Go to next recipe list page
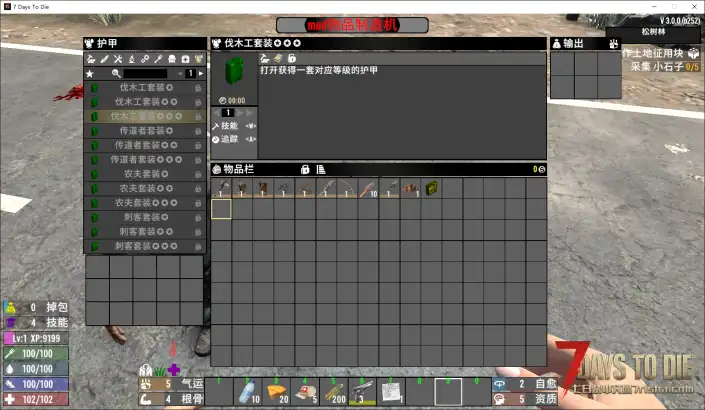The image size is (705, 410). pos(201,73)
